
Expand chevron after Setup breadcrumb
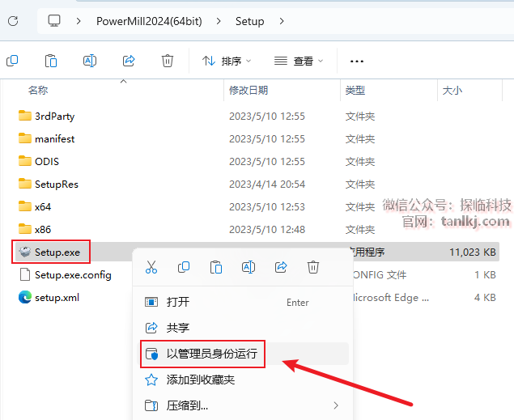tap(282, 21)
